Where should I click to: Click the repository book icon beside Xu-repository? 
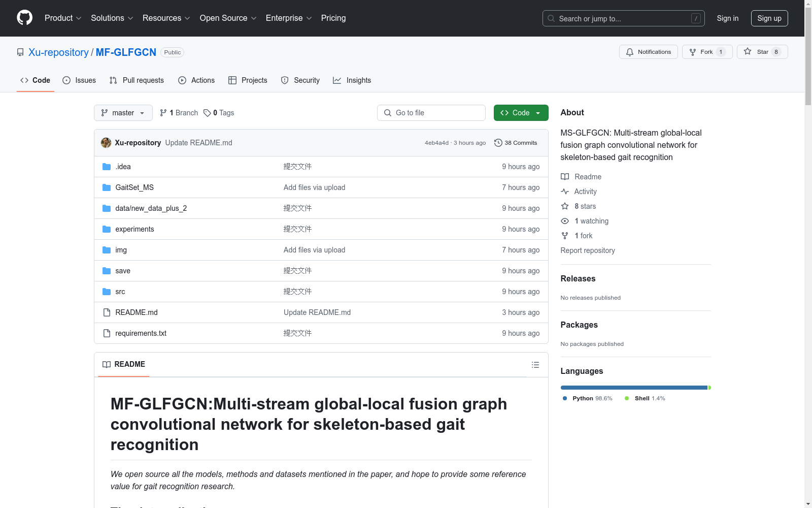20,52
